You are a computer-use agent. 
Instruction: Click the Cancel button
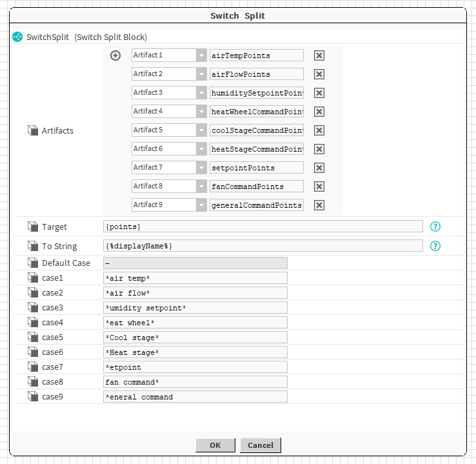261,445
